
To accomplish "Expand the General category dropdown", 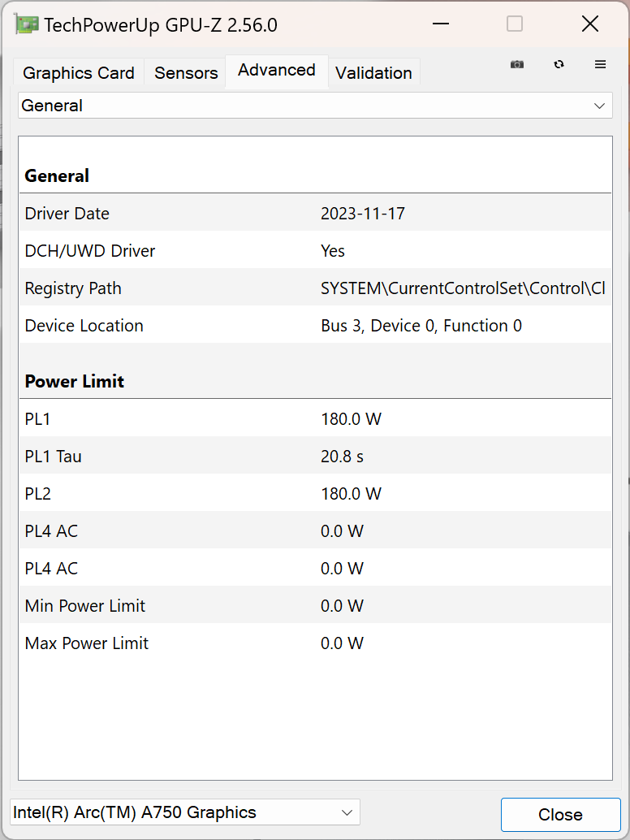I will tap(315, 106).
